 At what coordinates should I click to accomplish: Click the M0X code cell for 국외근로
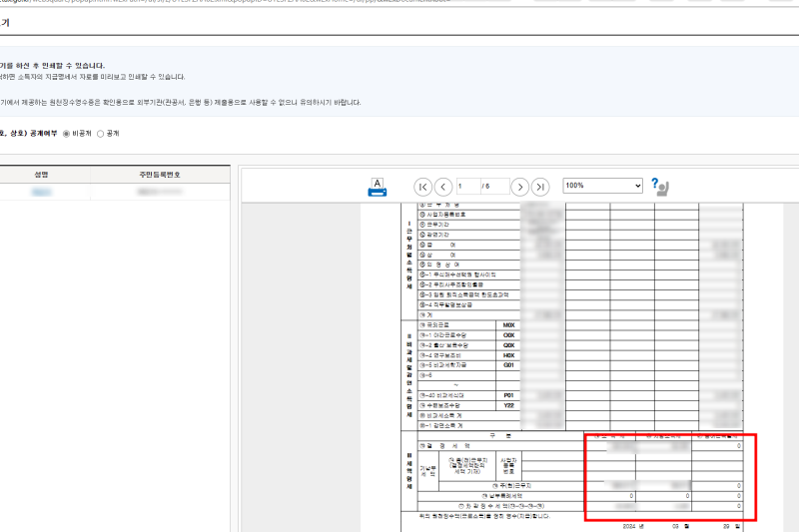pos(508,325)
